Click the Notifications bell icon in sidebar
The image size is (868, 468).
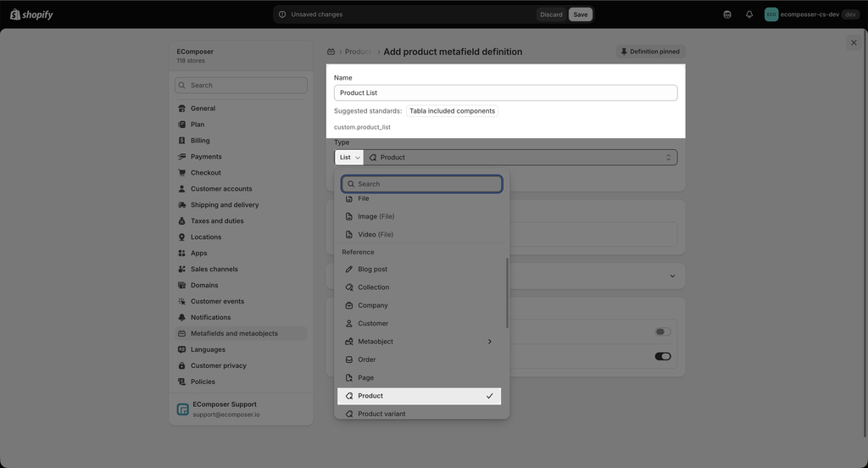click(x=181, y=317)
